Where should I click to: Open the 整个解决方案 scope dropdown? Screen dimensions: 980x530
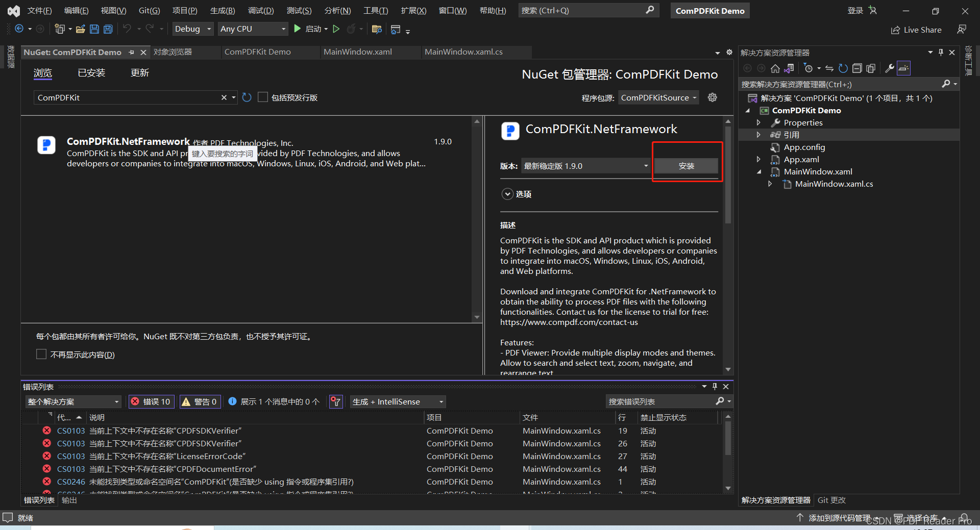pos(73,402)
